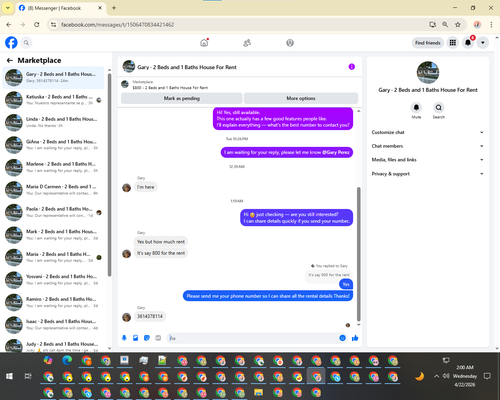Open the Facebook home logo
The height and width of the screenshot is (400, 500).
click(11, 43)
